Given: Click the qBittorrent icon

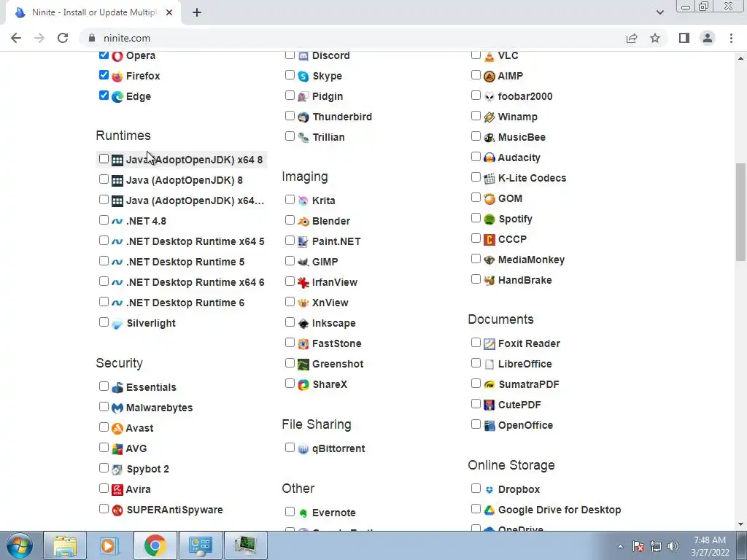Looking at the screenshot, I should pyautogui.click(x=303, y=449).
